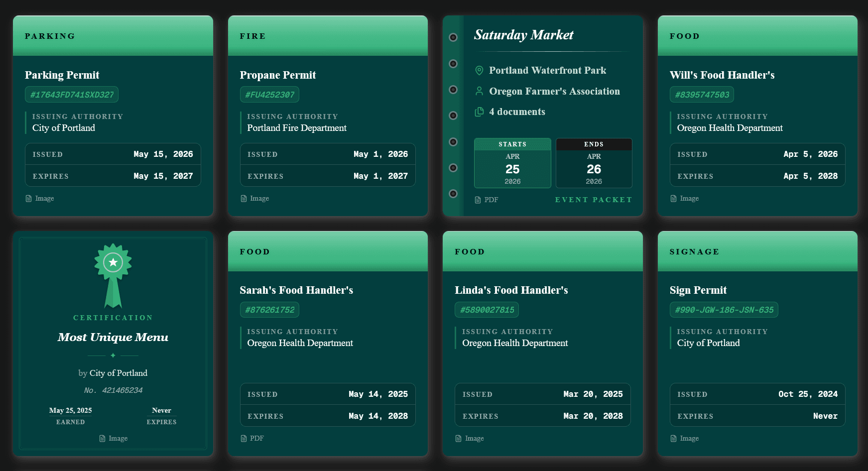Click the Parking Permit title
Viewport: 868px width, 471px height.
pyautogui.click(x=62, y=75)
